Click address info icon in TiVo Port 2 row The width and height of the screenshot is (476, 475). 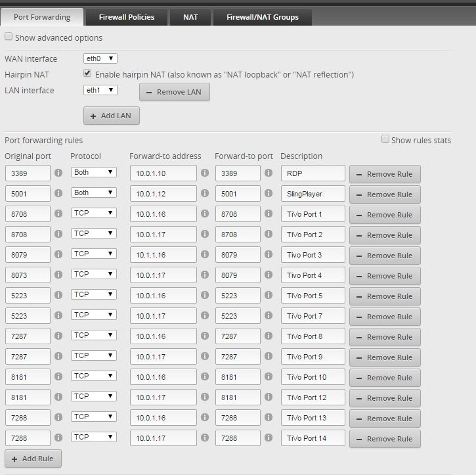(x=205, y=234)
